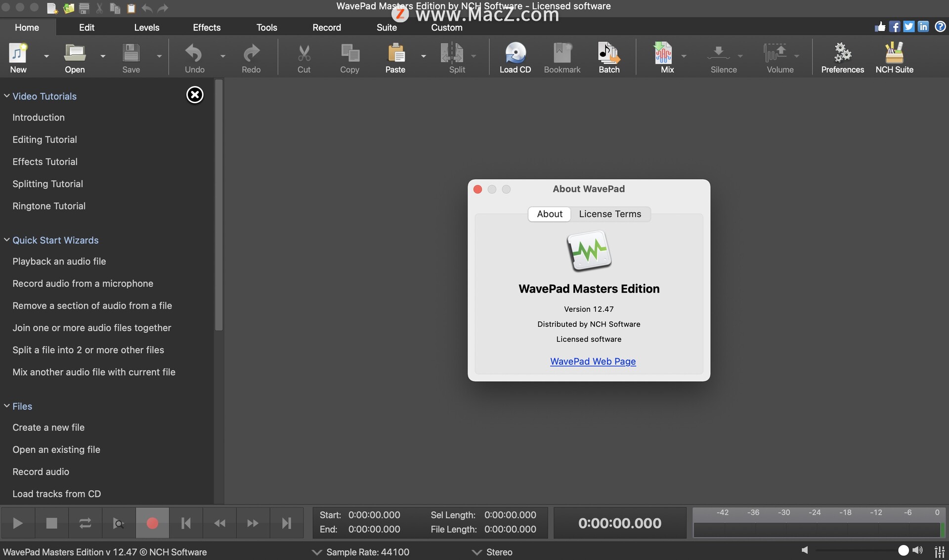Switch to the Levels tab
The image size is (949, 560).
coord(147,27)
